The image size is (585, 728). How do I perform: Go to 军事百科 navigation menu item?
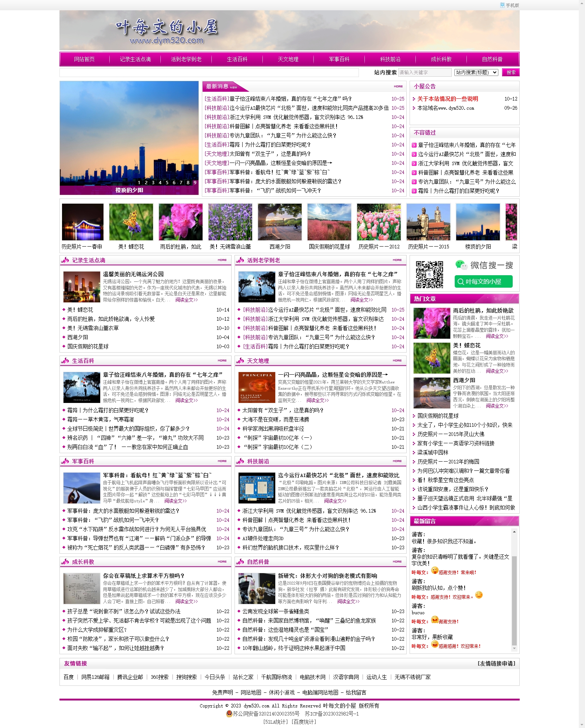[339, 59]
